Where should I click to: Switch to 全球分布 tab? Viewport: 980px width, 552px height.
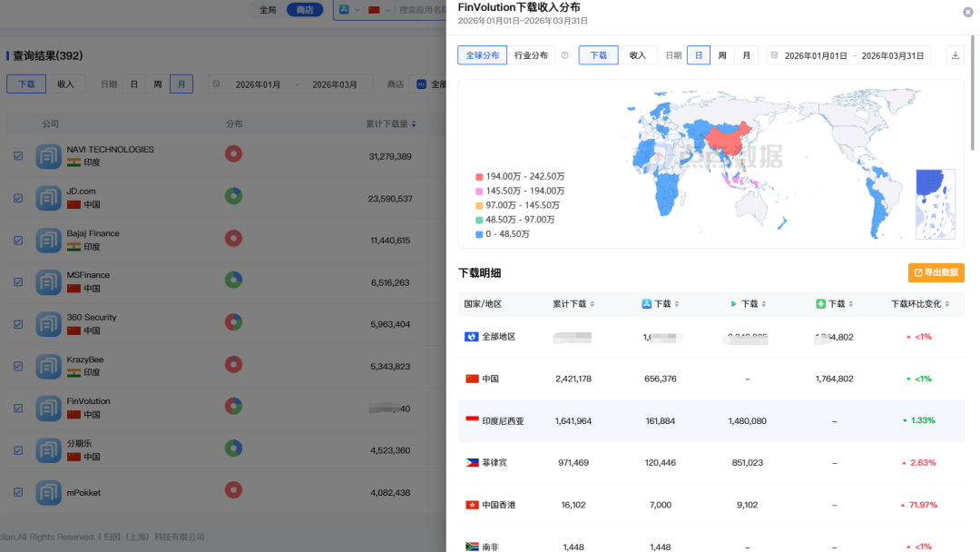pos(482,55)
